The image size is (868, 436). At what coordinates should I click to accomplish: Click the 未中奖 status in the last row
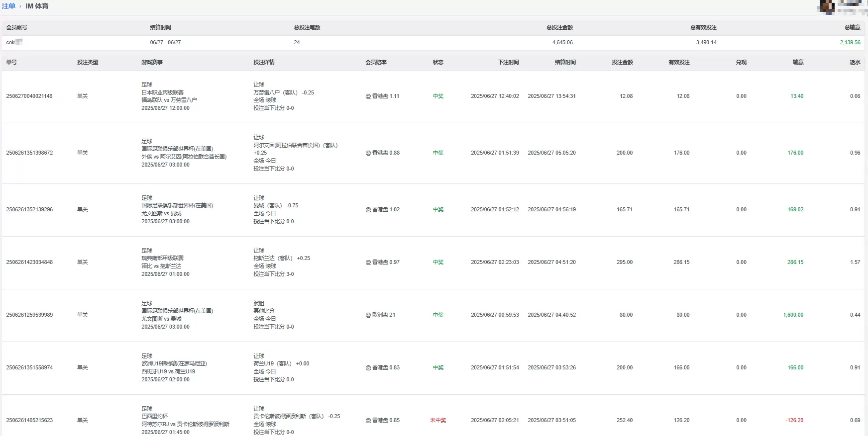[438, 420]
